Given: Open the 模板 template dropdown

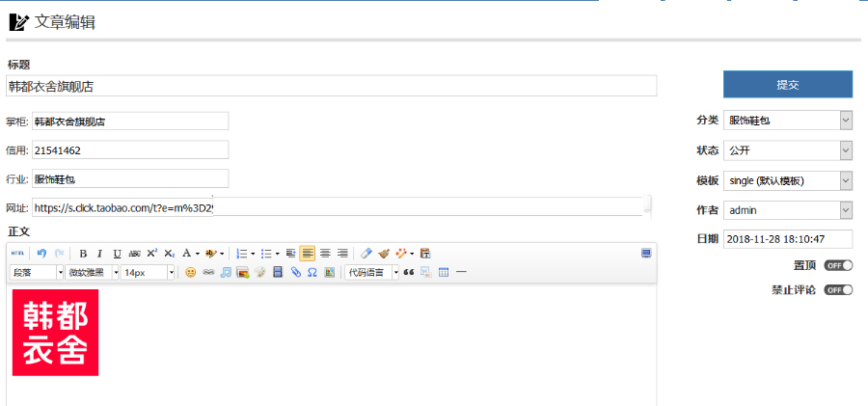Looking at the screenshot, I should tap(788, 180).
